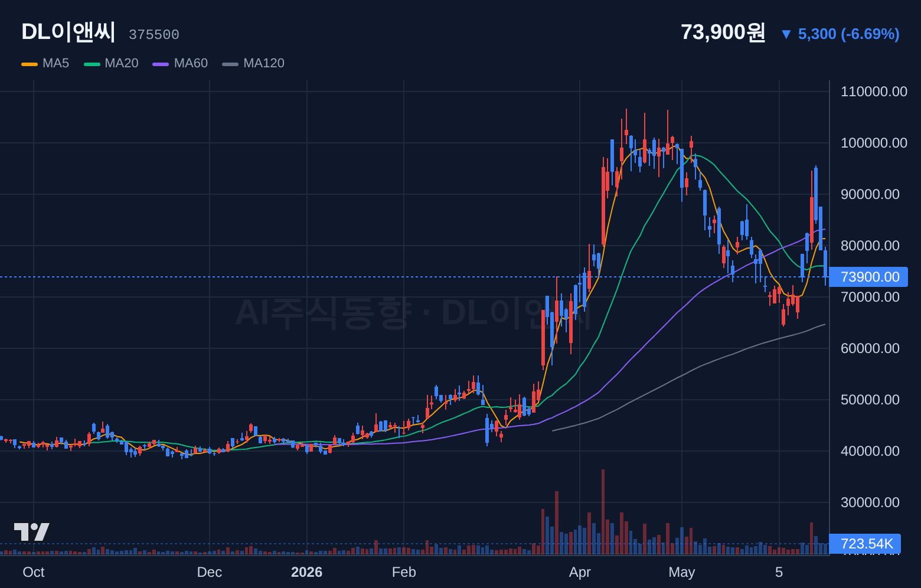921x588 pixels.
Task: Click the 375500 ticker code
Action: point(154,35)
